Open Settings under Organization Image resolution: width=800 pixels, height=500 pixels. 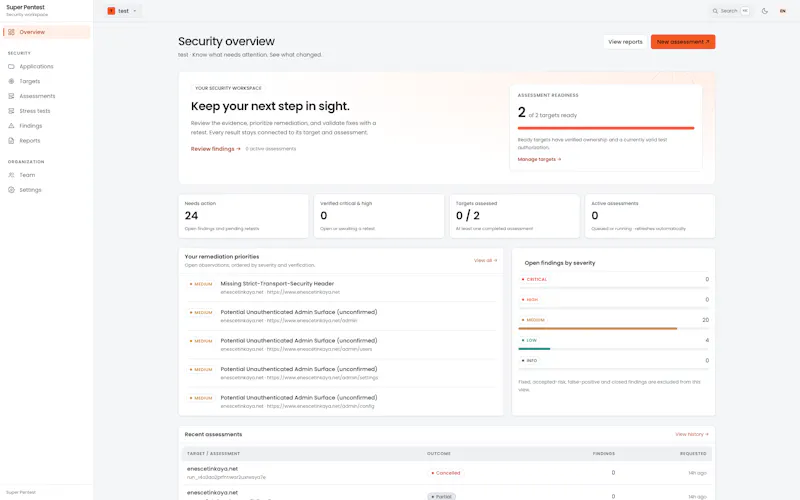click(46, 190)
